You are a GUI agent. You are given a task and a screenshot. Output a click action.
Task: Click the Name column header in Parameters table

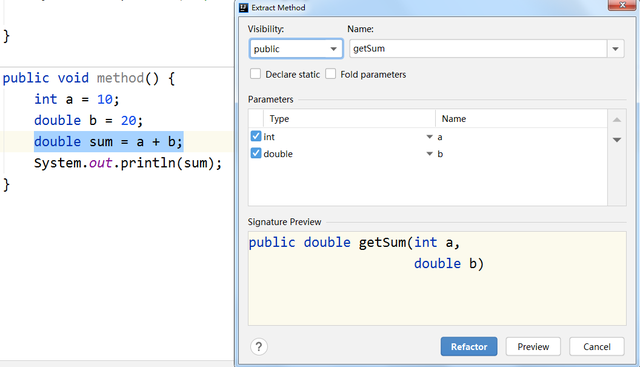[521, 119]
